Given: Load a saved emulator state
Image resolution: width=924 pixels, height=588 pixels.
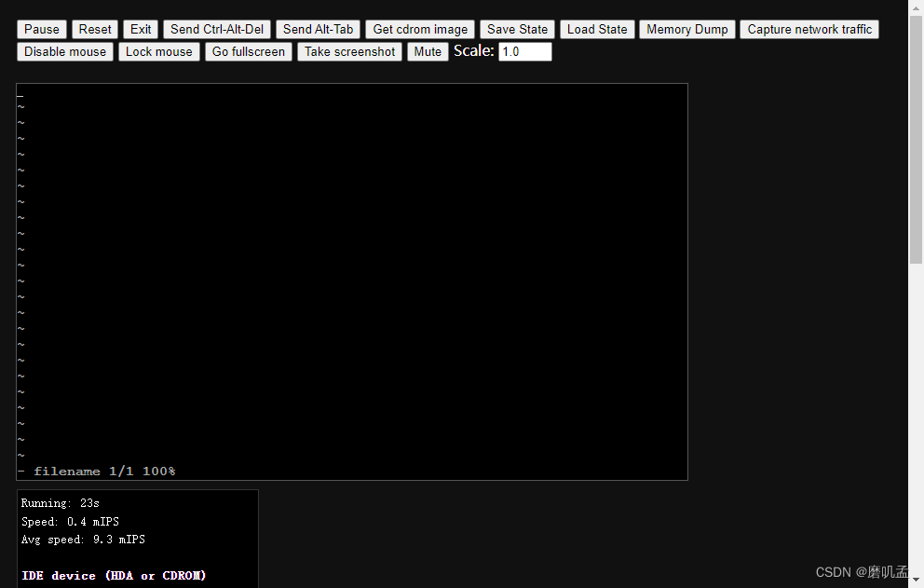Looking at the screenshot, I should click(596, 29).
